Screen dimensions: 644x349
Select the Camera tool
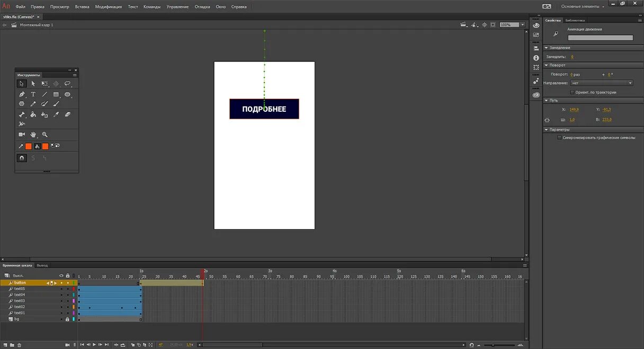22,135
